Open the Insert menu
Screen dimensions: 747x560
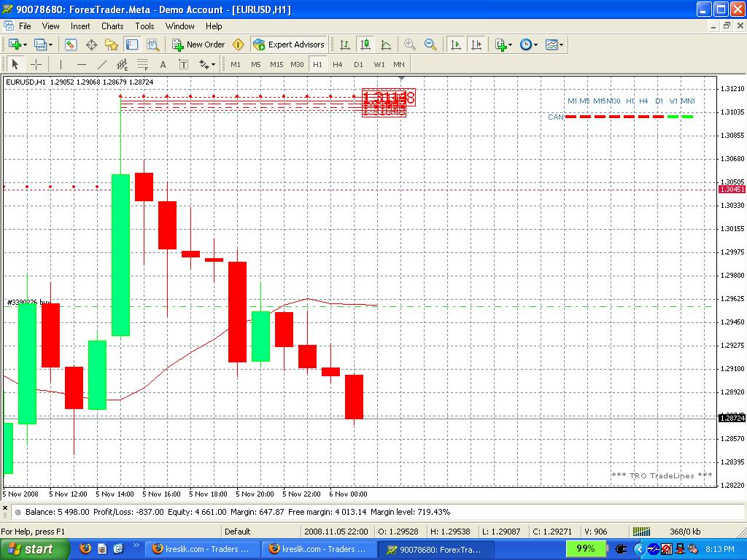(x=80, y=26)
